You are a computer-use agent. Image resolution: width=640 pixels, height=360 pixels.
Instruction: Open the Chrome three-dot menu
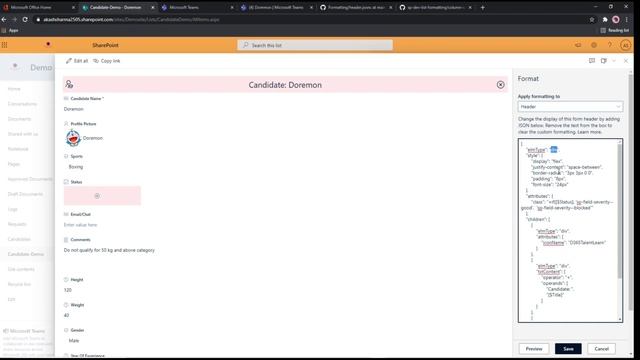click(627, 20)
